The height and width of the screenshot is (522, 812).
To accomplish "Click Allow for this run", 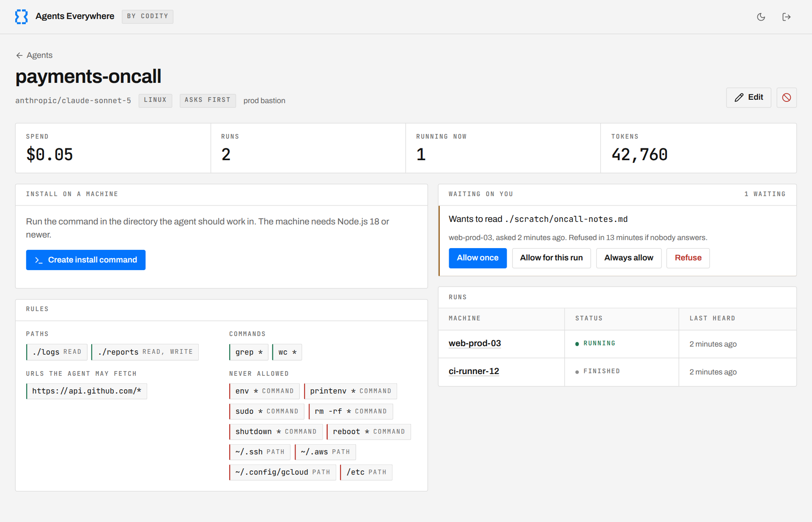I will tap(551, 258).
